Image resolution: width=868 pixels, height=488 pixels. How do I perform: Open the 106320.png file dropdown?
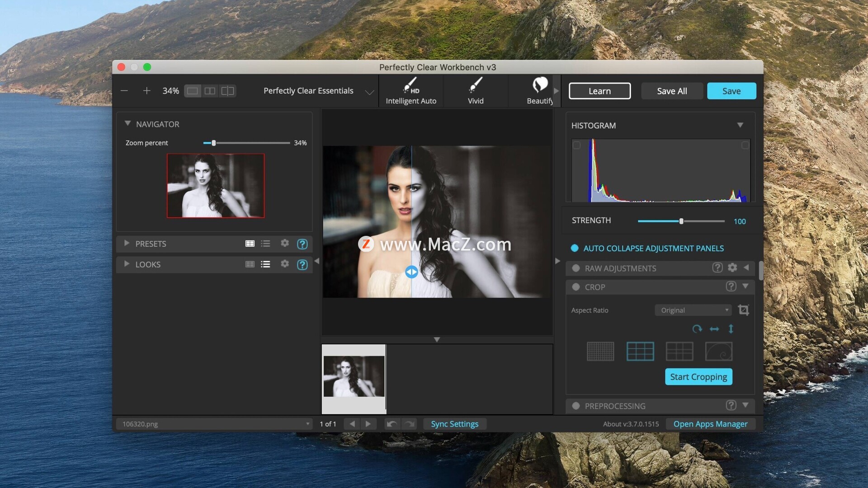pyautogui.click(x=215, y=424)
